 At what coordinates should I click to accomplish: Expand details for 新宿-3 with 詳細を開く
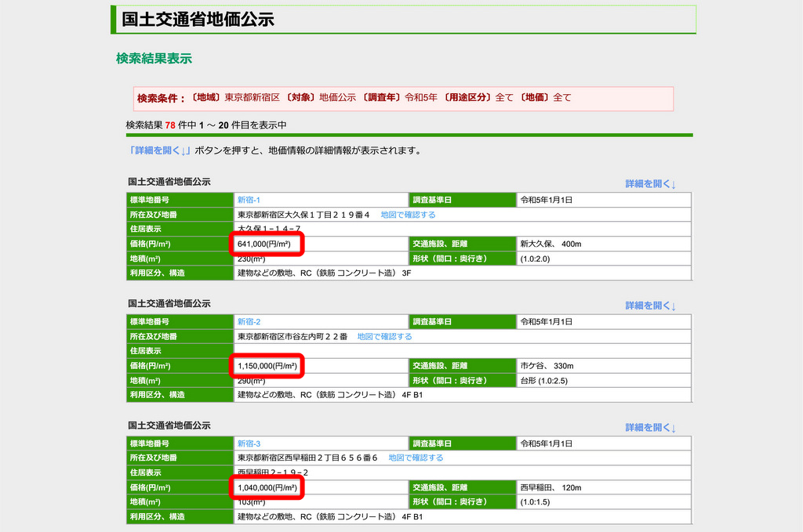tap(650, 427)
